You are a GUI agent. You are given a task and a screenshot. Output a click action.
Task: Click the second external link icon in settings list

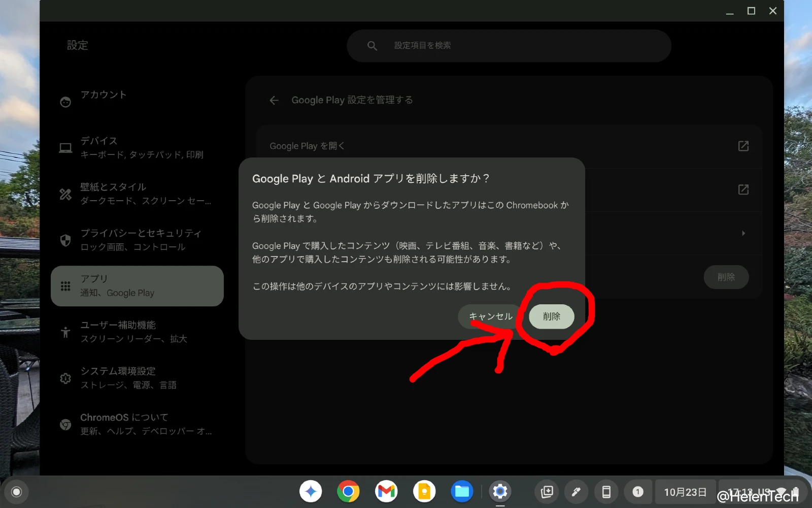tap(743, 189)
